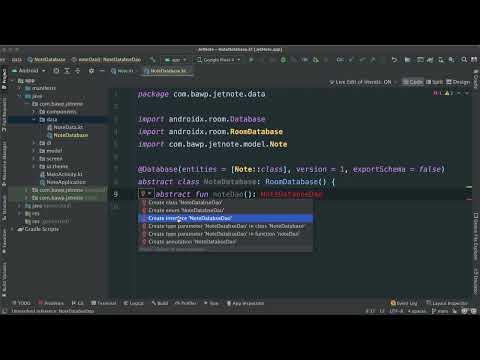Screen dimensions: 480x360
Task: Pick 'Create type parameter in function noteDao'
Action: pyautogui.click(x=225, y=234)
